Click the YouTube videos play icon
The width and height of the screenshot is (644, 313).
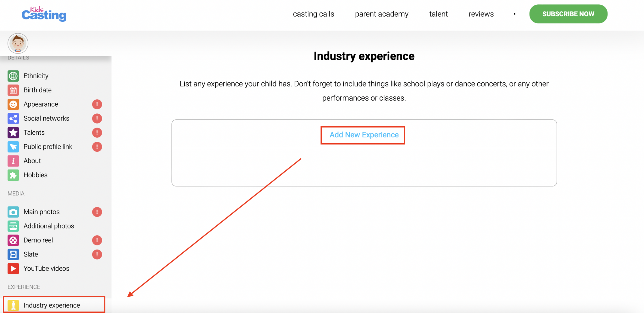click(13, 269)
